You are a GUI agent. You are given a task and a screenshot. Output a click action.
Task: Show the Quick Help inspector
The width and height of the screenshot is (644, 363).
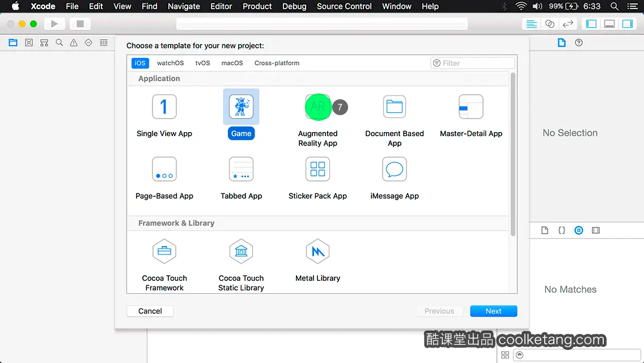pyautogui.click(x=579, y=43)
